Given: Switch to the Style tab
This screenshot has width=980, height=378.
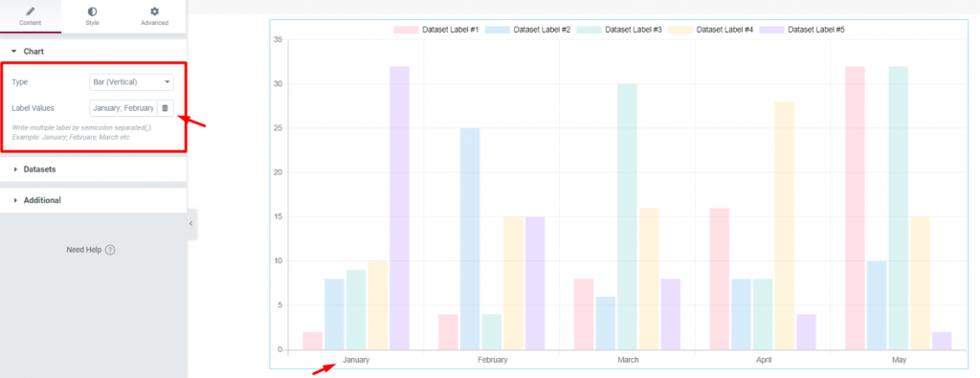Looking at the screenshot, I should 93,16.
